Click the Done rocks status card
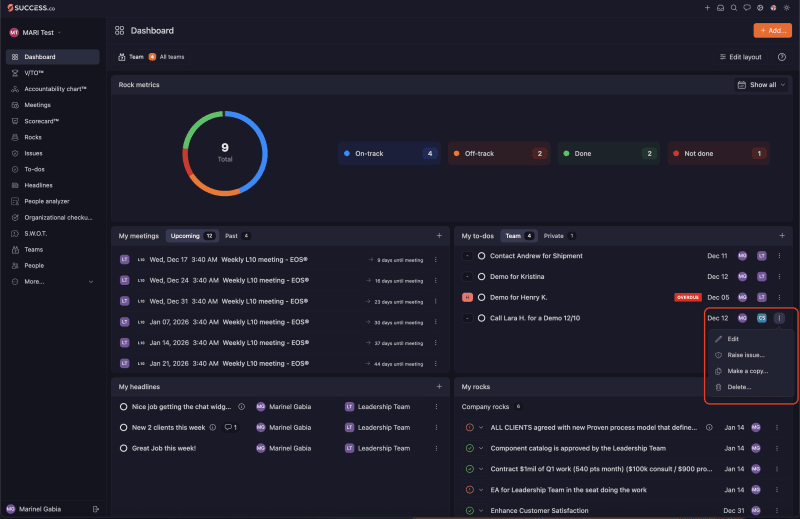 pos(608,154)
